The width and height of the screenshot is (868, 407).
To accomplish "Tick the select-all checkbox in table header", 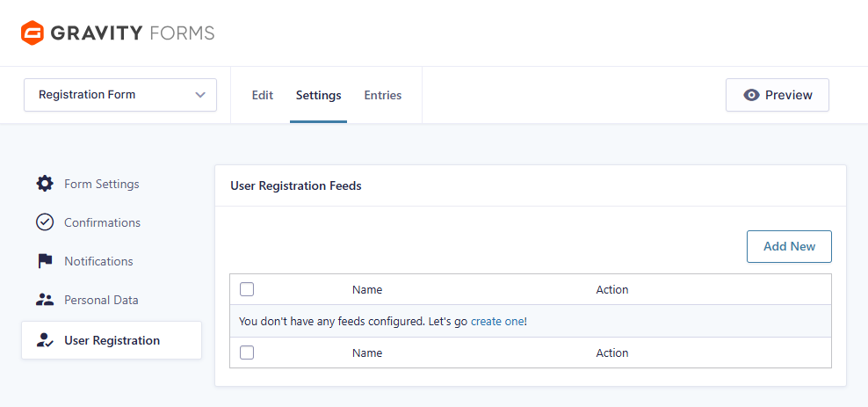I will point(247,289).
